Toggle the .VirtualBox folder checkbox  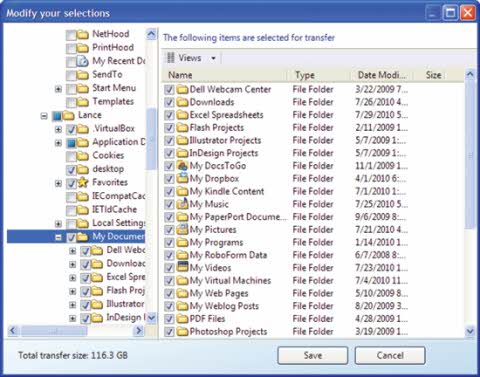pos(71,129)
